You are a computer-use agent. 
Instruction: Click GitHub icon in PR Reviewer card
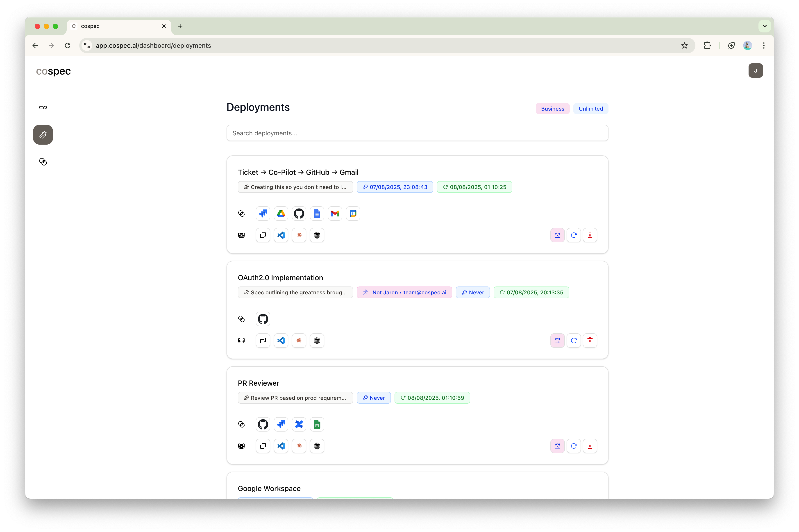point(263,424)
